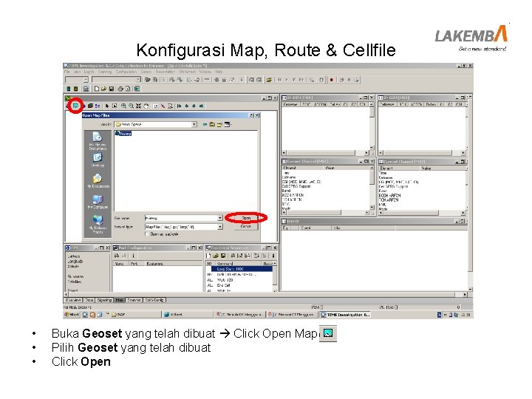Select the highlighted geoset file in file list
The image size is (532, 399).
point(123,134)
